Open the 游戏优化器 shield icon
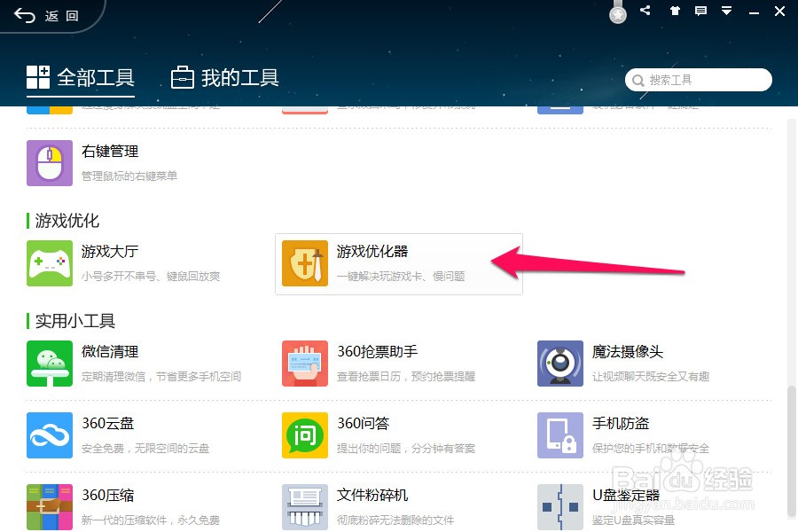This screenshot has width=798, height=532. click(305, 263)
